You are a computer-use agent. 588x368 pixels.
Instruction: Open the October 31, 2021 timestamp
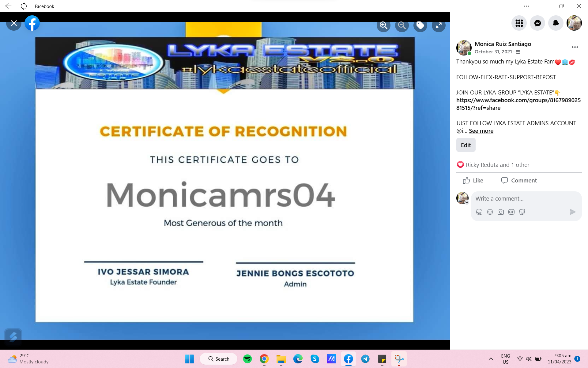point(493,52)
